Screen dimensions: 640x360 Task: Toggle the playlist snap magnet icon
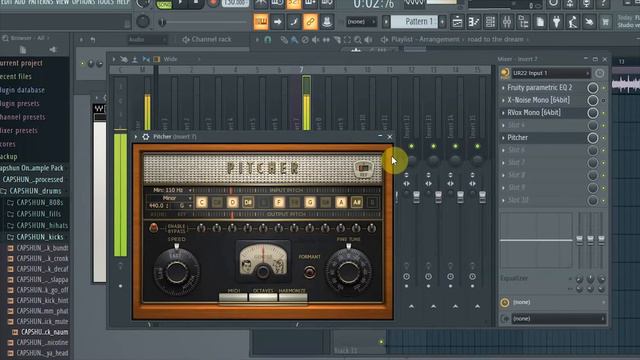(x=268, y=40)
